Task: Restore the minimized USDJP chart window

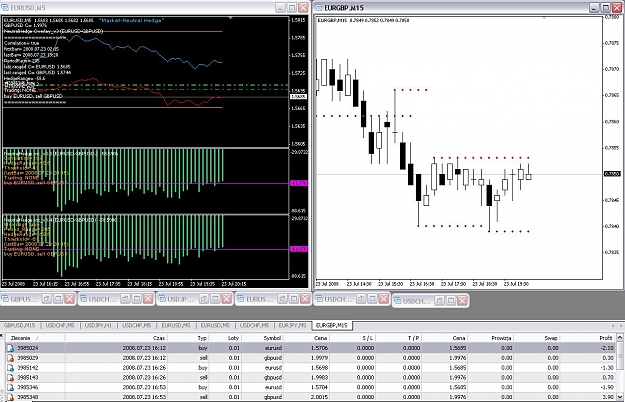Action: (x=204, y=299)
